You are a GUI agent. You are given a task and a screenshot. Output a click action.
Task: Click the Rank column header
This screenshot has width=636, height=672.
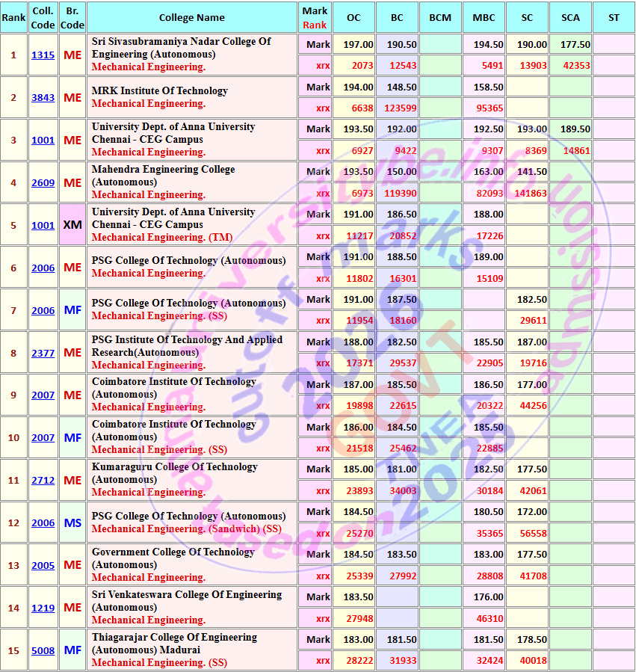pyautogui.click(x=13, y=18)
